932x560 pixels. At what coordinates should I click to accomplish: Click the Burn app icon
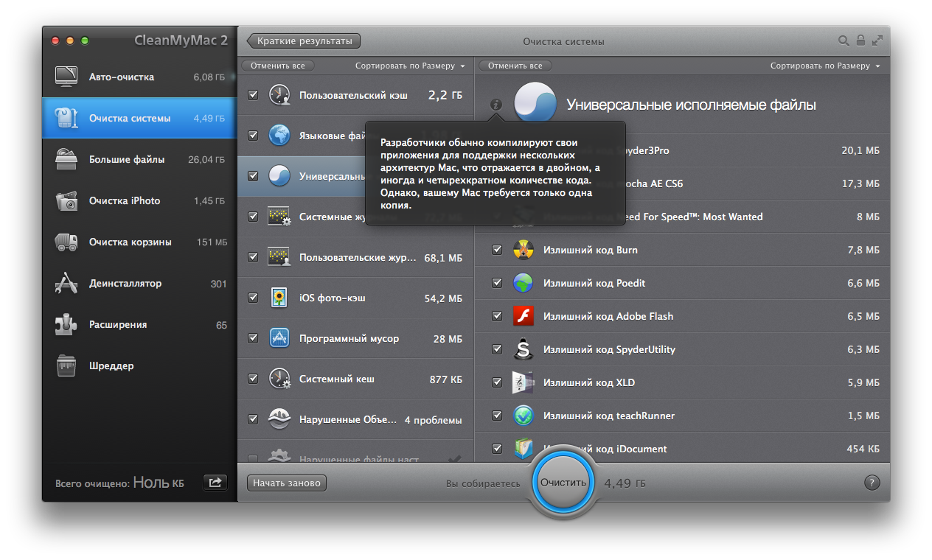(x=523, y=250)
